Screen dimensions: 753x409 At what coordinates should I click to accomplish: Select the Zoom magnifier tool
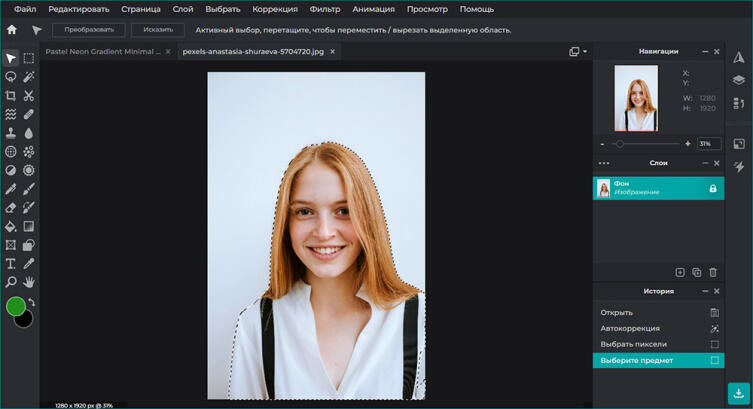[x=11, y=282]
